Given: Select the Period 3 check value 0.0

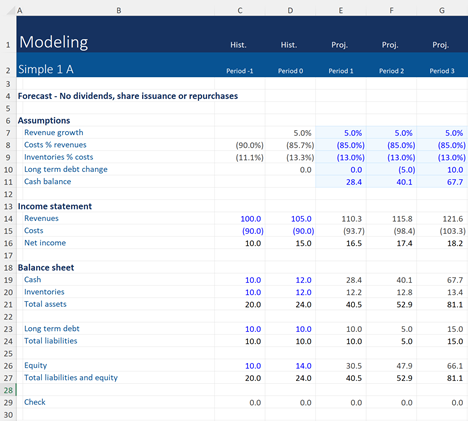Looking at the screenshot, I should (442, 403).
